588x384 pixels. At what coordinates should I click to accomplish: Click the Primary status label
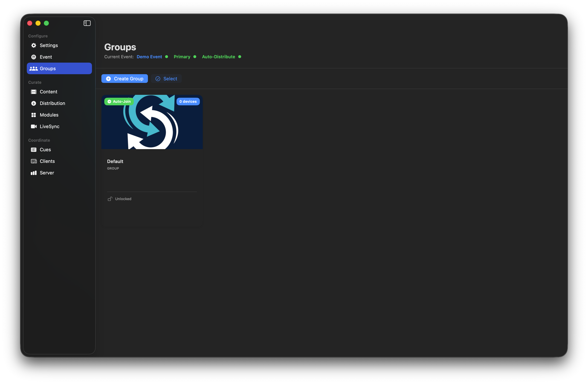point(182,57)
